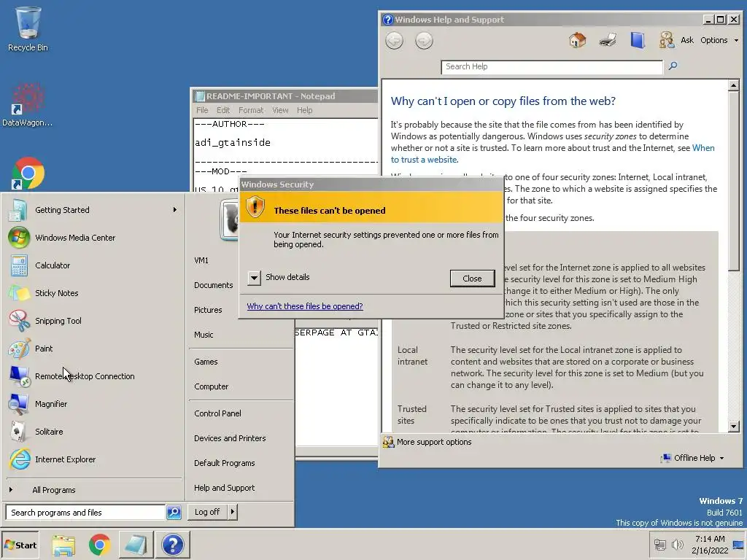Open Paint from the Start menu

click(93, 349)
